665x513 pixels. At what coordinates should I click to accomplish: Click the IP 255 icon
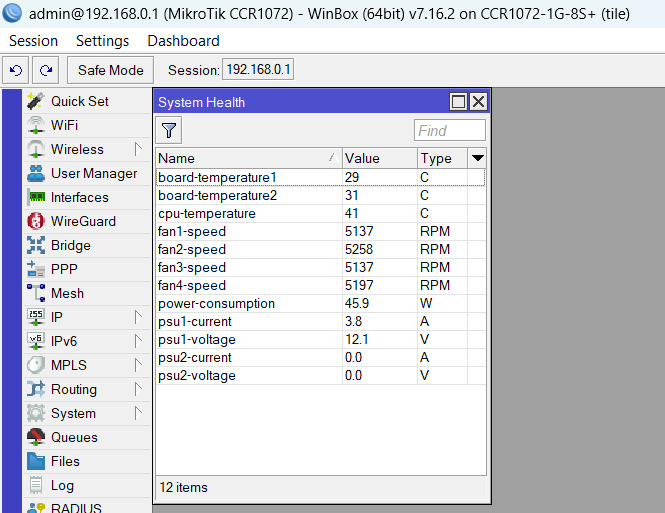[x=36, y=317]
